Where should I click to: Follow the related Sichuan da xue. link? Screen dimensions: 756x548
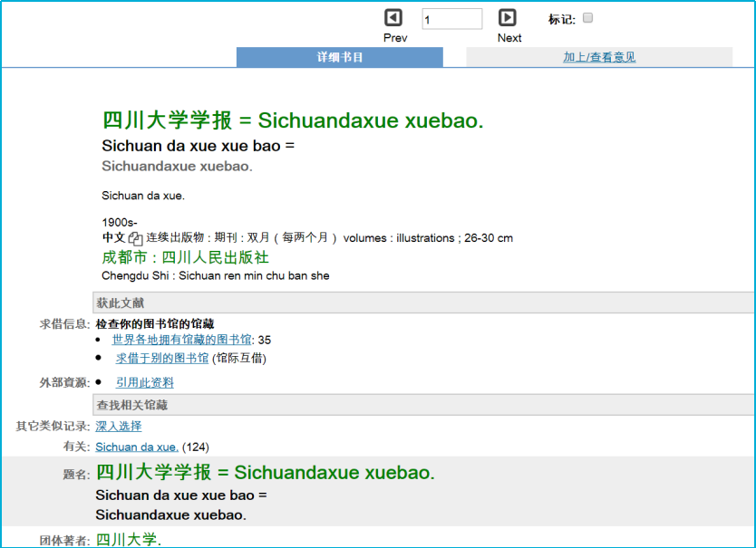click(137, 447)
